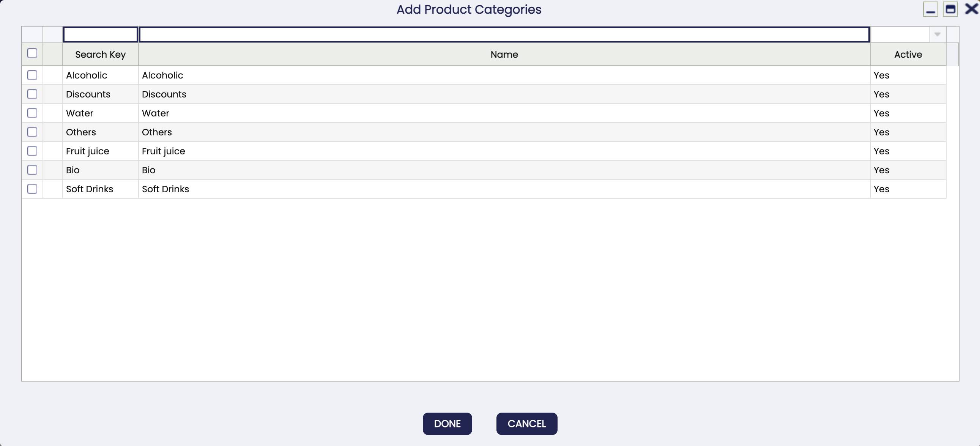Viewport: 980px width, 446px height.
Task: Focus the Search Key filter field
Action: 101,35
